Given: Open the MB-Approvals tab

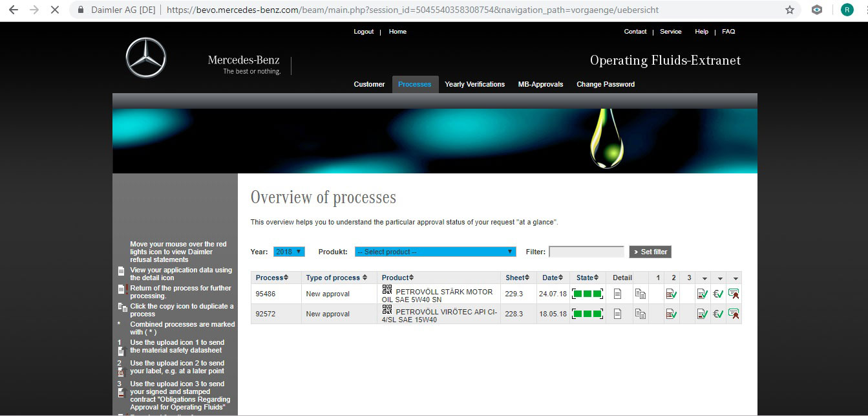Looking at the screenshot, I should 540,84.
